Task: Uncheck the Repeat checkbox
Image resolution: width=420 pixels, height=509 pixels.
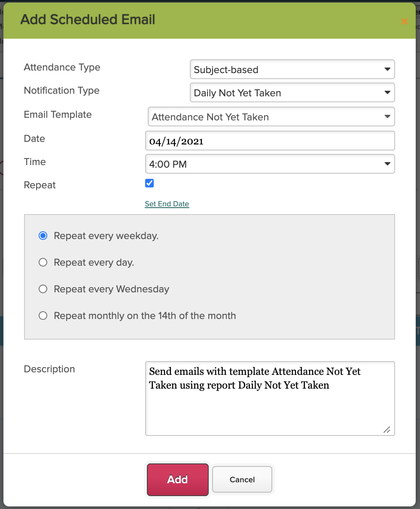Action: click(149, 184)
